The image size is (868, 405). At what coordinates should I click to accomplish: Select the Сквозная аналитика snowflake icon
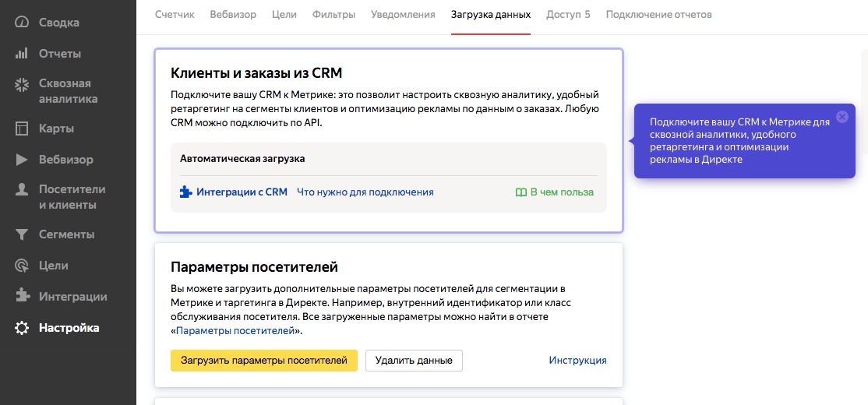[22, 85]
